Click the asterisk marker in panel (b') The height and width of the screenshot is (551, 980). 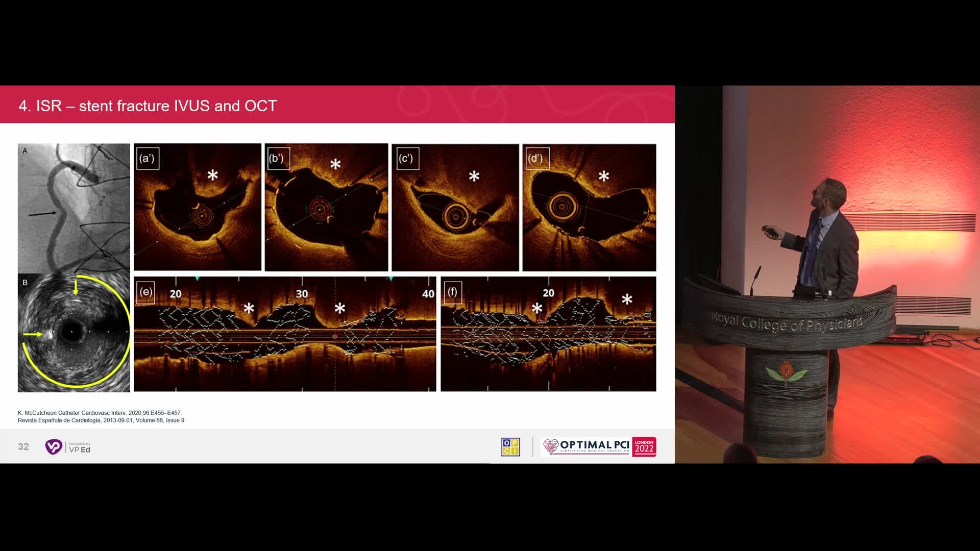(x=335, y=164)
